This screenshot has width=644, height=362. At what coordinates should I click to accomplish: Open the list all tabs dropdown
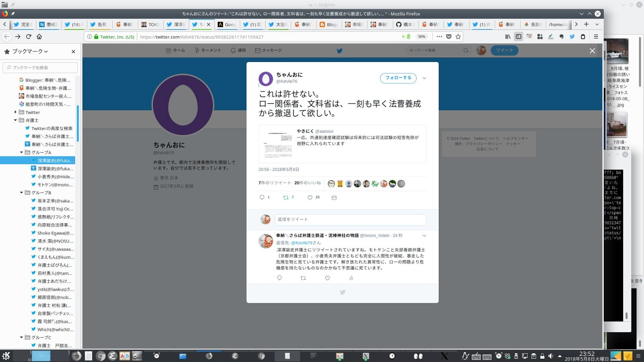(597, 24)
